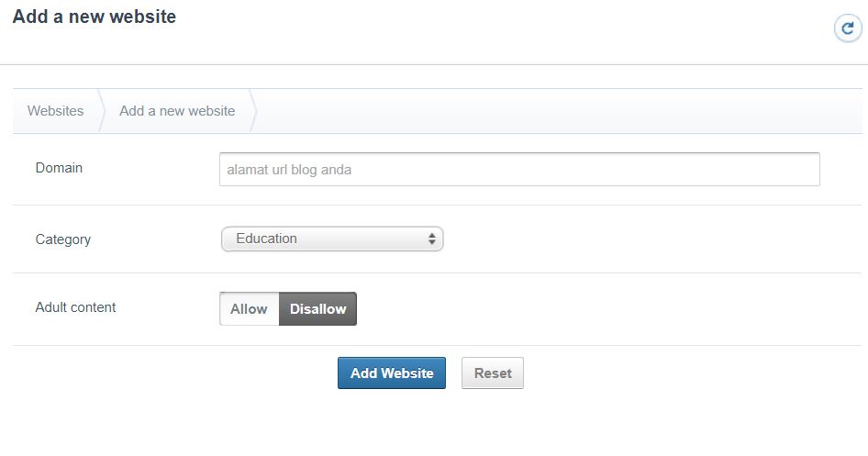Viewport: 868px width, 456px height.
Task: Click the Category select up-down arrows
Action: (x=431, y=239)
